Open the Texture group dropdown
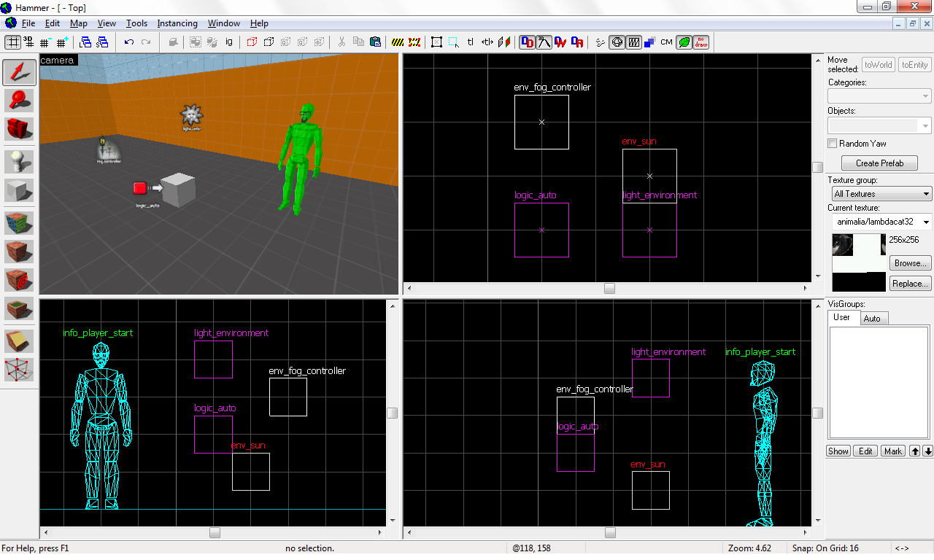Viewport: 934px width, 560px height. coord(882,194)
